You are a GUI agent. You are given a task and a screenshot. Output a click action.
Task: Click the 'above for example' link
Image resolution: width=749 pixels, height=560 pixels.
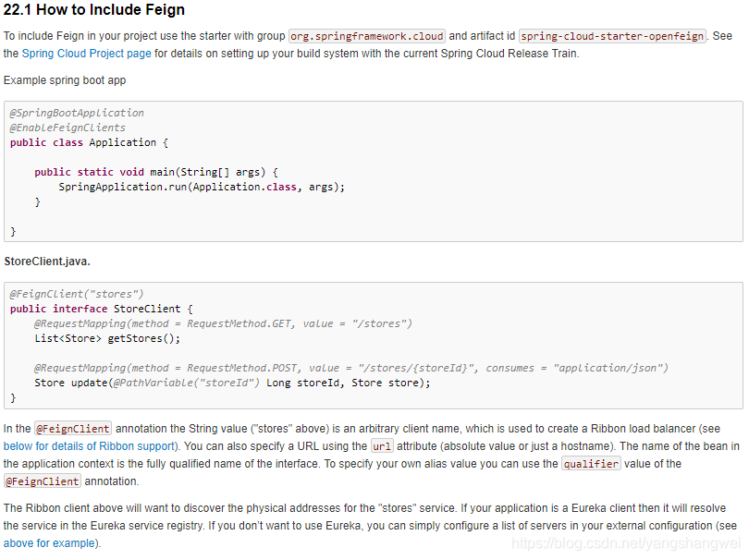[x=49, y=543]
